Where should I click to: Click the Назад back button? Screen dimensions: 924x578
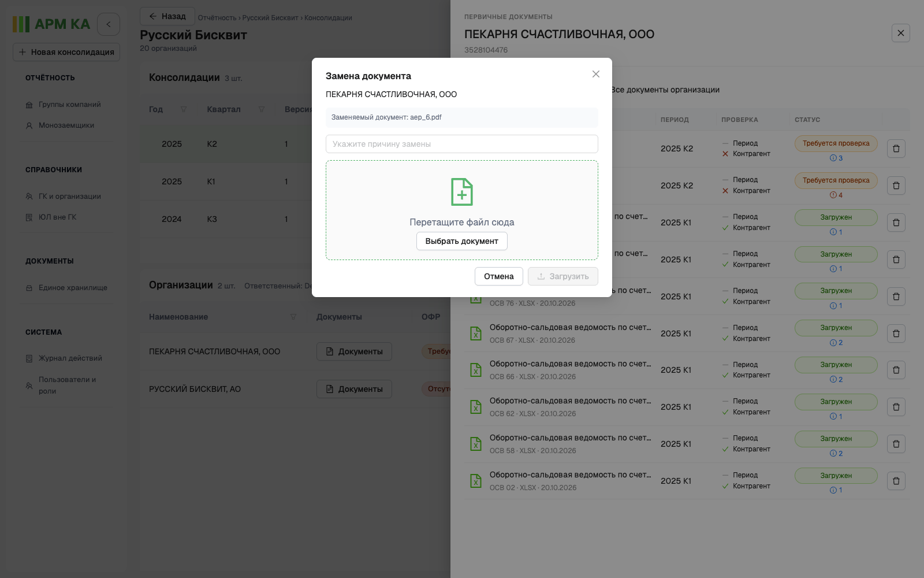pyautogui.click(x=167, y=16)
